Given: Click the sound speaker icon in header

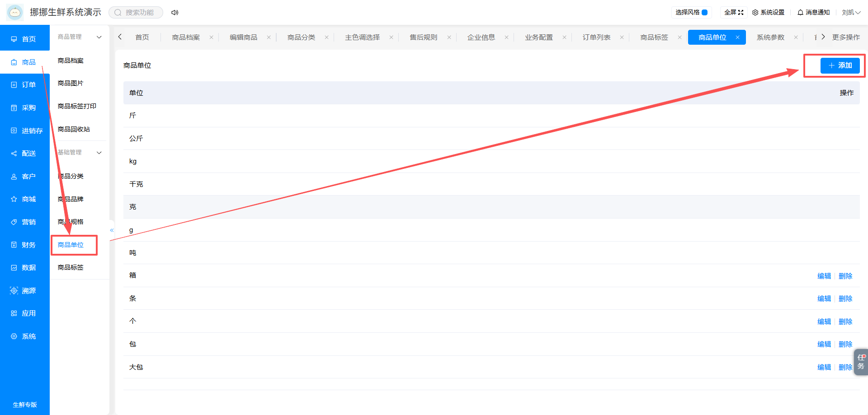Looking at the screenshot, I should 175,13.
